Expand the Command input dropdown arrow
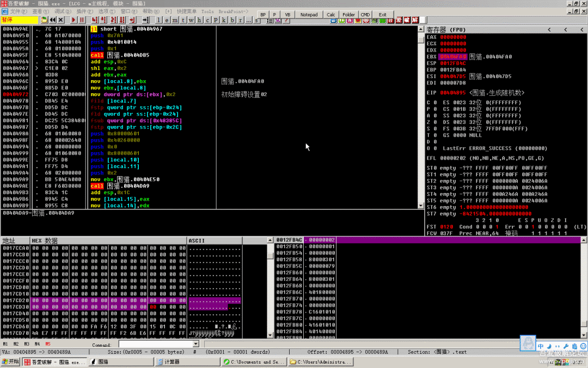The image size is (588, 368). coord(197,344)
